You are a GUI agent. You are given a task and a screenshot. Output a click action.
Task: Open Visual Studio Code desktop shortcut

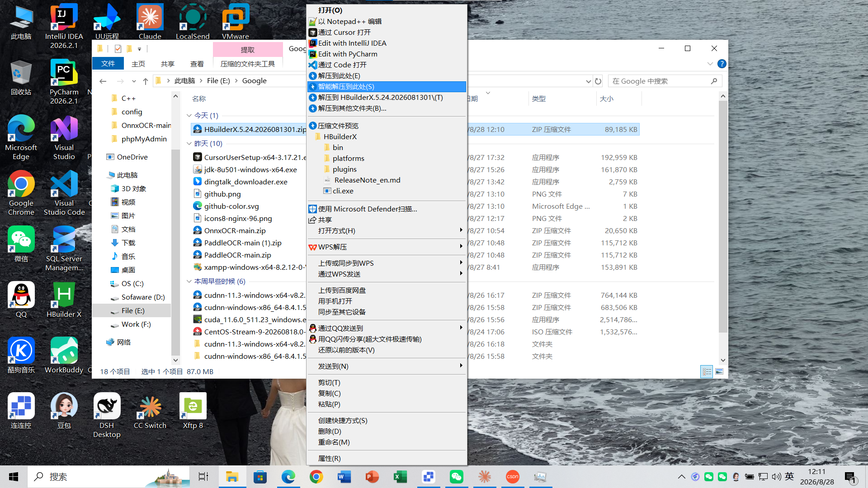pos(64,193)
